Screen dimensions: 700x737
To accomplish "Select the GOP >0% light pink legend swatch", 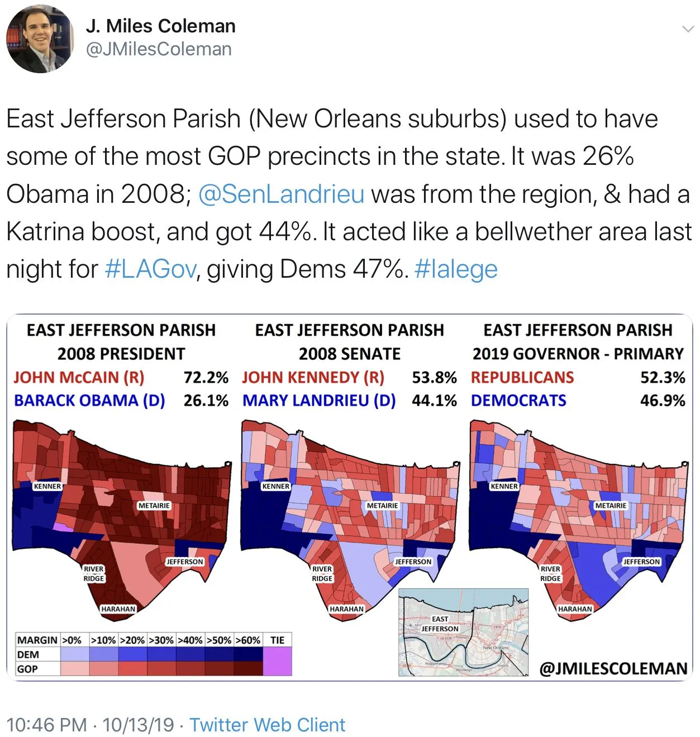I will tap(75, 669).
